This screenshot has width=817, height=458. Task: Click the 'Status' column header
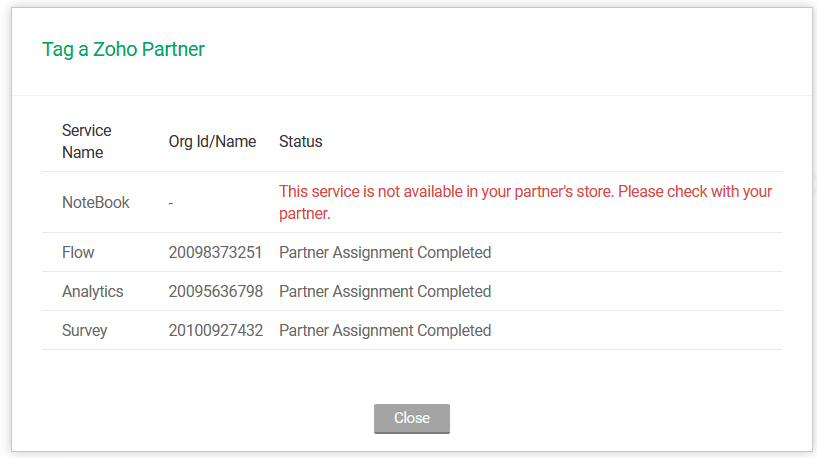pyautogui.click(x=300, y=141)
